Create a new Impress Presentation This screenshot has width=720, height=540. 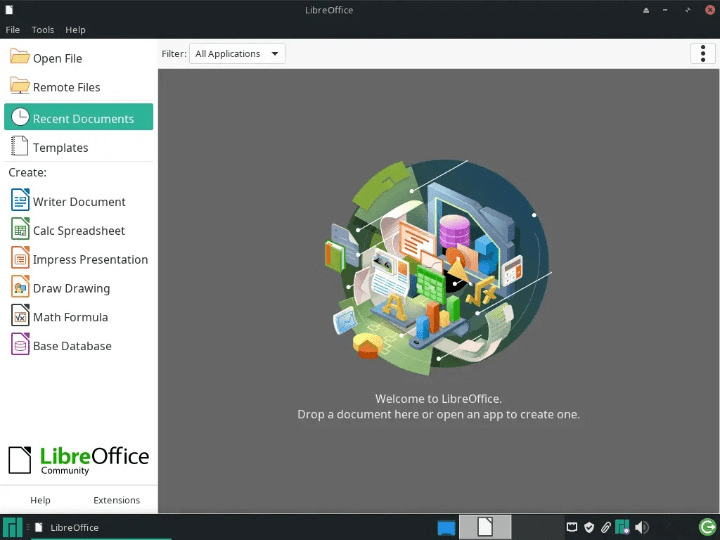(79, 259)
